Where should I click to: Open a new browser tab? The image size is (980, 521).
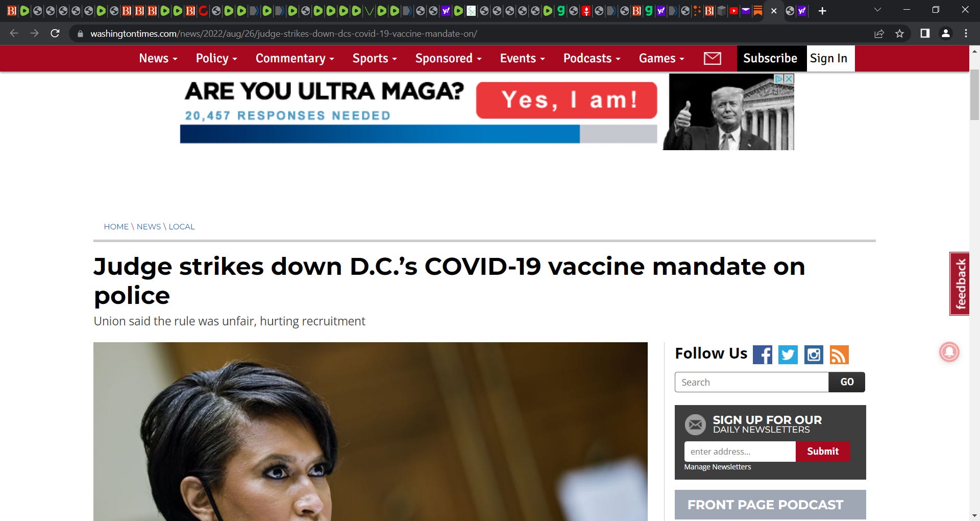822,11
